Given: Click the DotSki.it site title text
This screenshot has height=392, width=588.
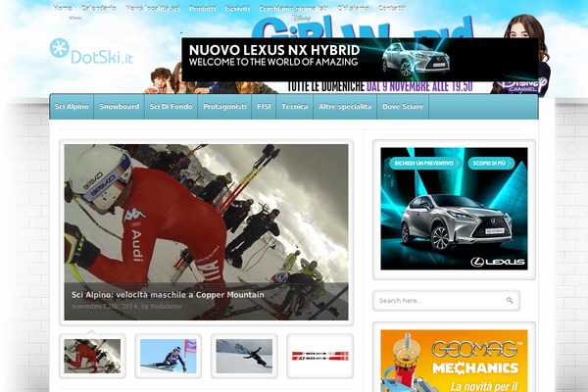Looking at the screenshot, I should click(102, 57).
